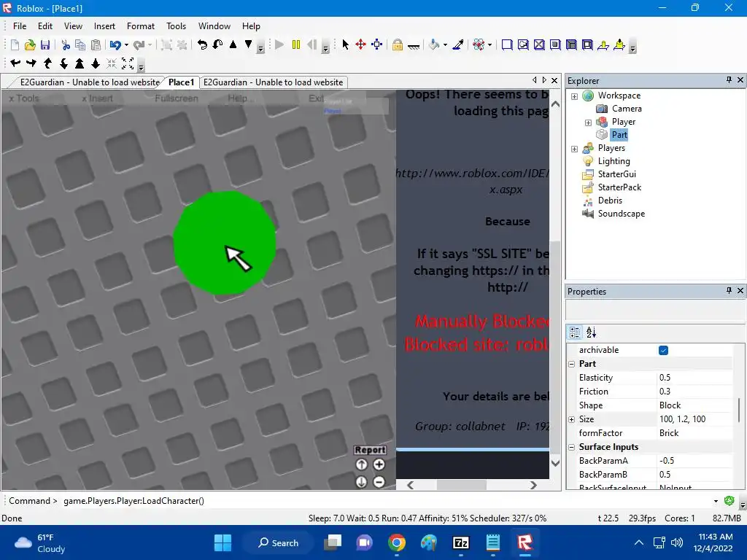Select the arrow Select tool

(345, 44)
